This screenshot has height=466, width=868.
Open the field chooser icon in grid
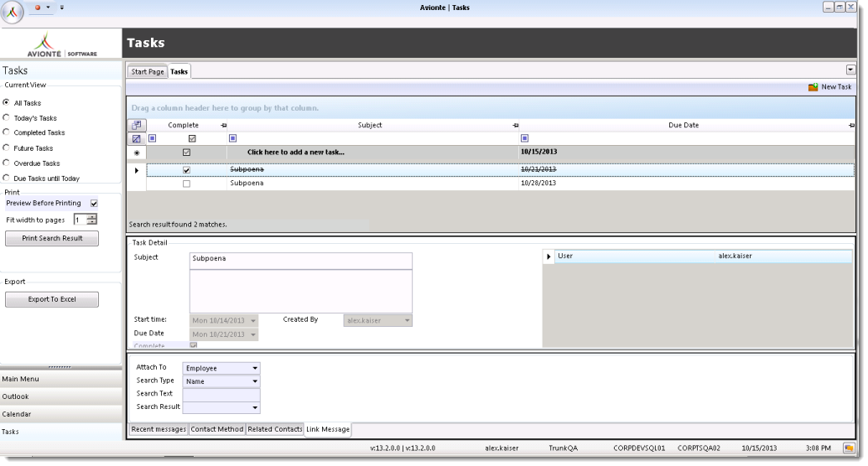(x=137, y=125)
